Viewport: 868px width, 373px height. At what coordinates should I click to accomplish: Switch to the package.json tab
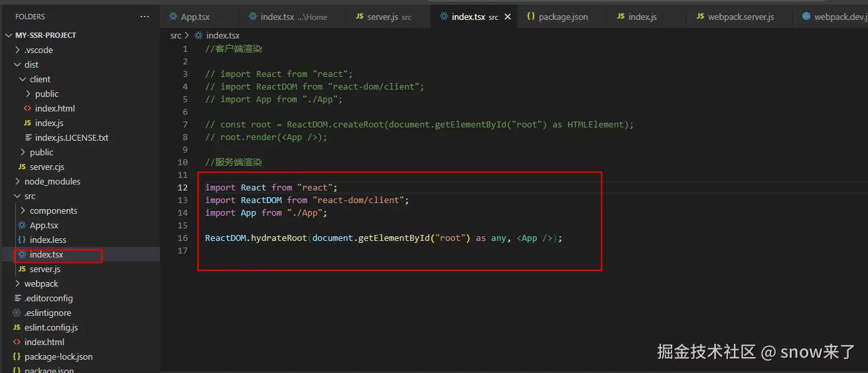[563, 17]
